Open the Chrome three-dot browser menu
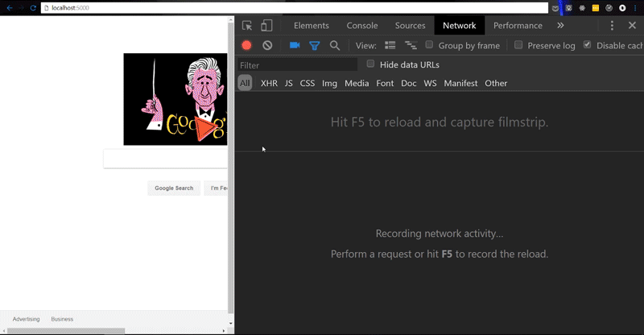 tap(635, 8)
